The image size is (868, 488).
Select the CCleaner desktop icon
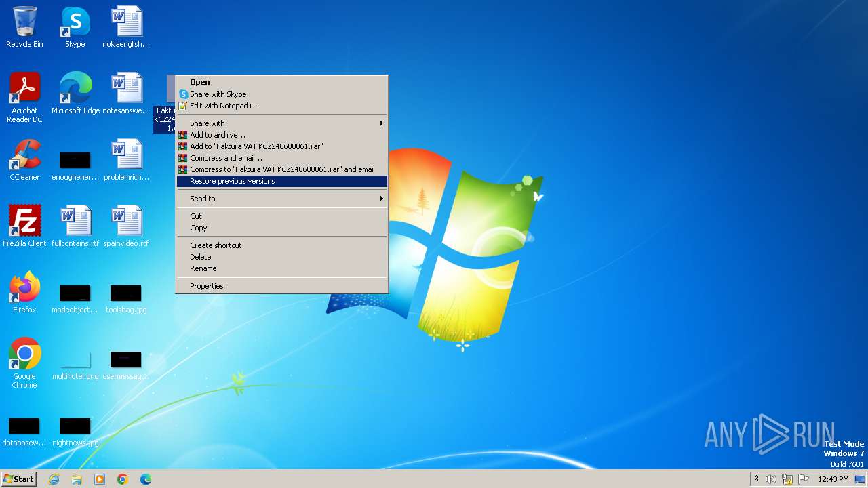(24, 160)
